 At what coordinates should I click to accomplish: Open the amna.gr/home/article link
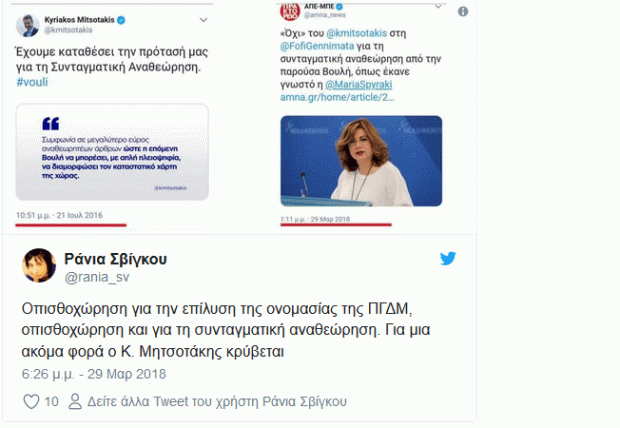[x=337, y=97]
